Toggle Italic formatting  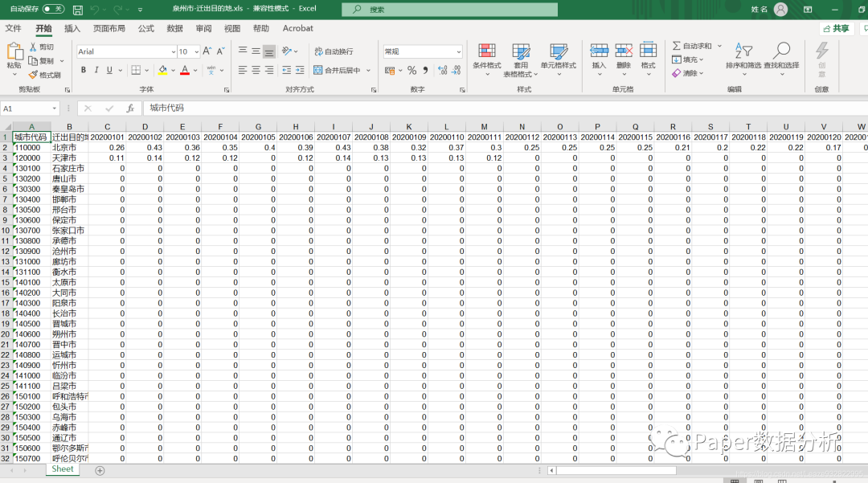(x=96, y=70)
